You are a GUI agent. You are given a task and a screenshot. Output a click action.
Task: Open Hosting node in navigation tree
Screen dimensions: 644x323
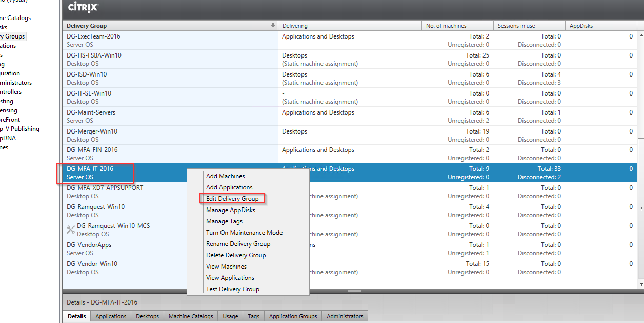pyautogui.click(x=7, y=101)
